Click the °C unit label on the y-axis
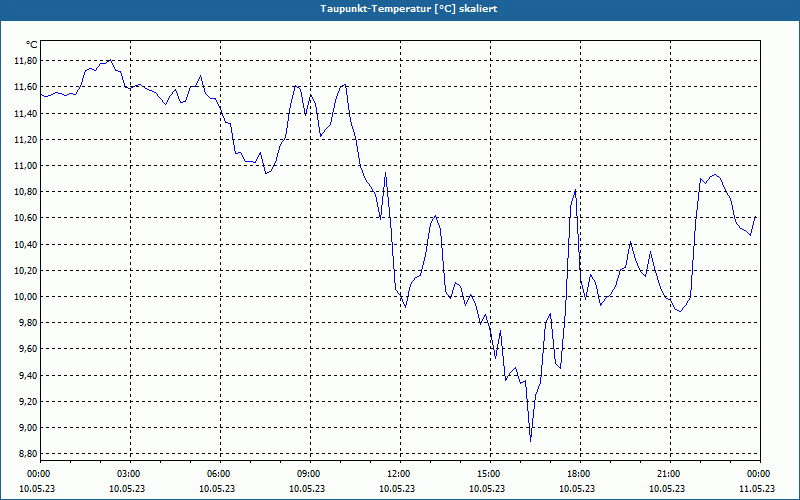The image size is (800, 500). pos(31,45)
